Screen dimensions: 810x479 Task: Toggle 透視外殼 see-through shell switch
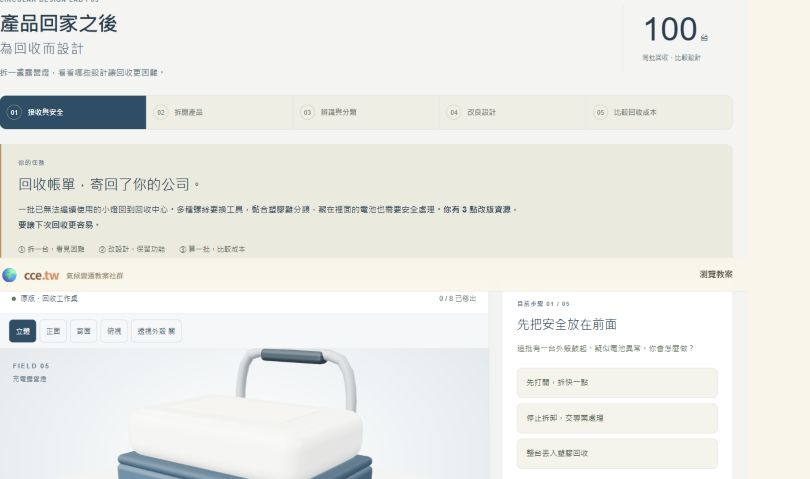pos(157,331)
